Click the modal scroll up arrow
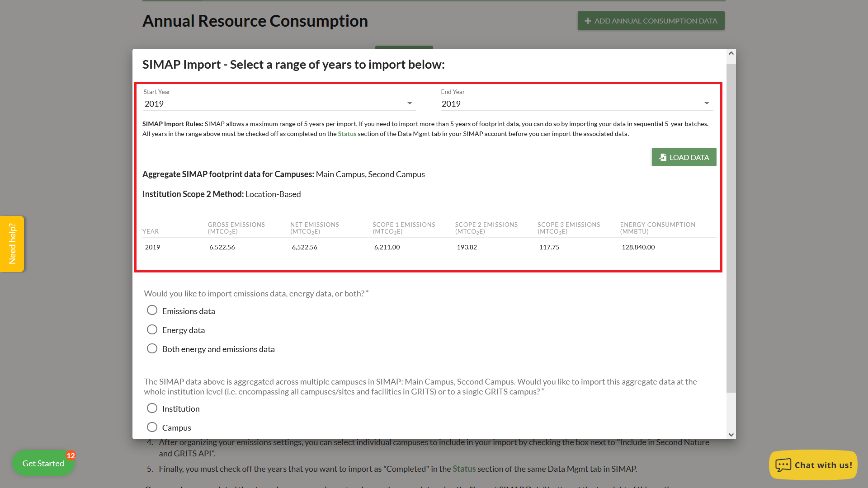This screenshot has width=868, height=488. (731, 54)
